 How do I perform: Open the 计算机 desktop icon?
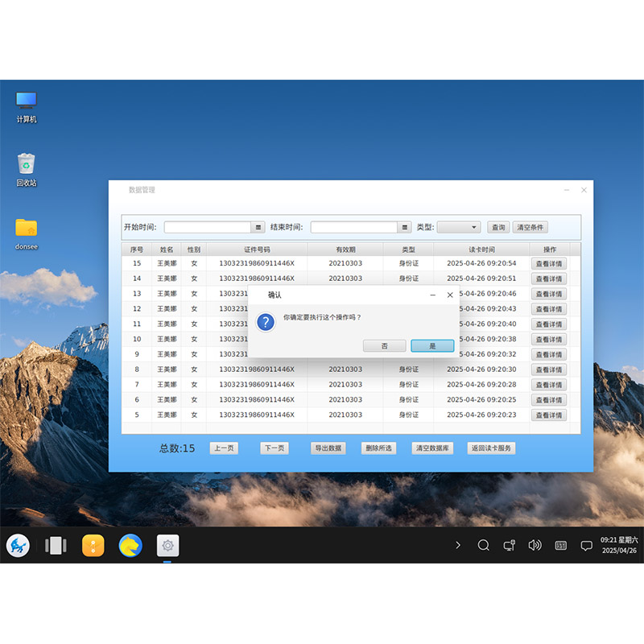click(27, 101)
